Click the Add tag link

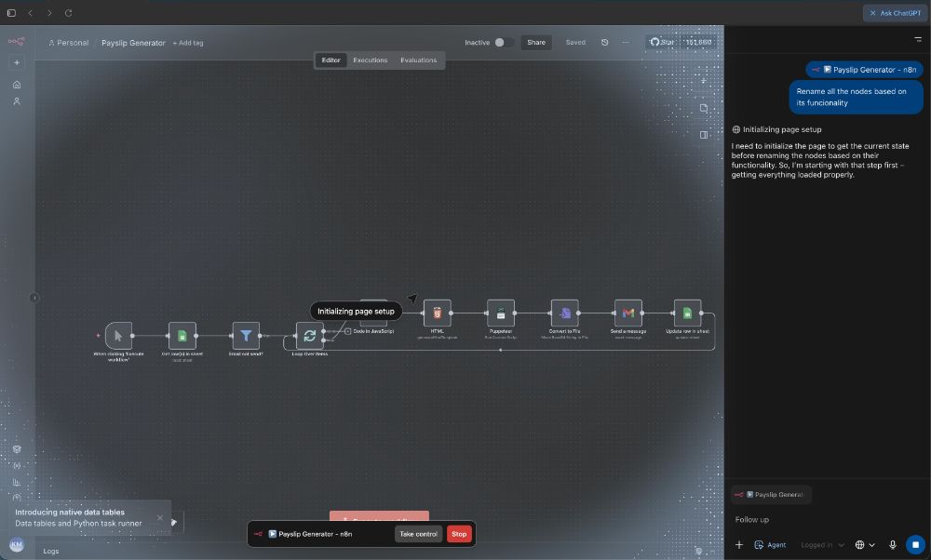tap(188, 43)
